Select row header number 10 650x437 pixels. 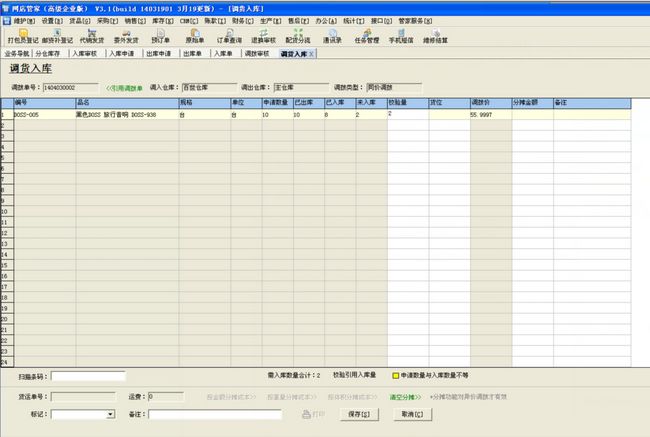[x=7, y=211]
